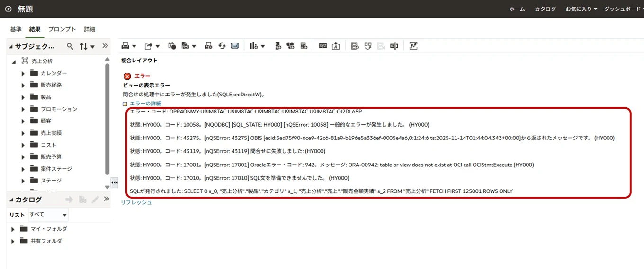Expand the 製品 folder
This screenshot has width=644, height=269.
click(x=23, y=97)
